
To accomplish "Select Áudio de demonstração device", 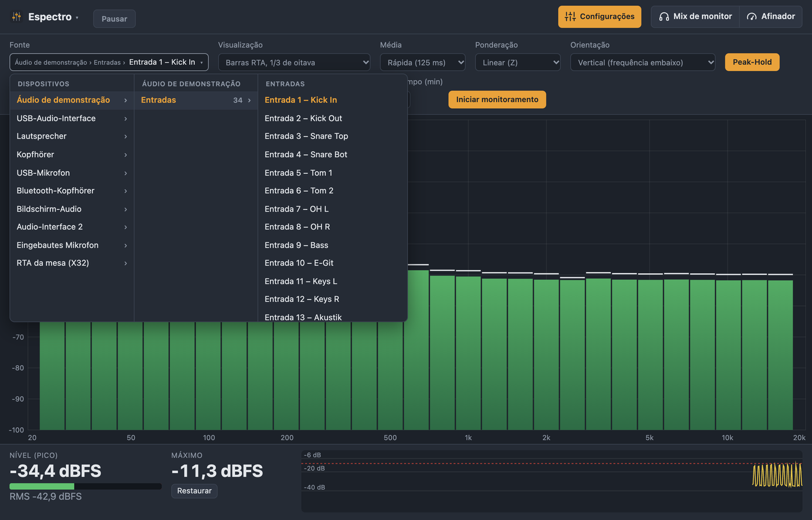I will pyautogui.click(x=72, y=100).
